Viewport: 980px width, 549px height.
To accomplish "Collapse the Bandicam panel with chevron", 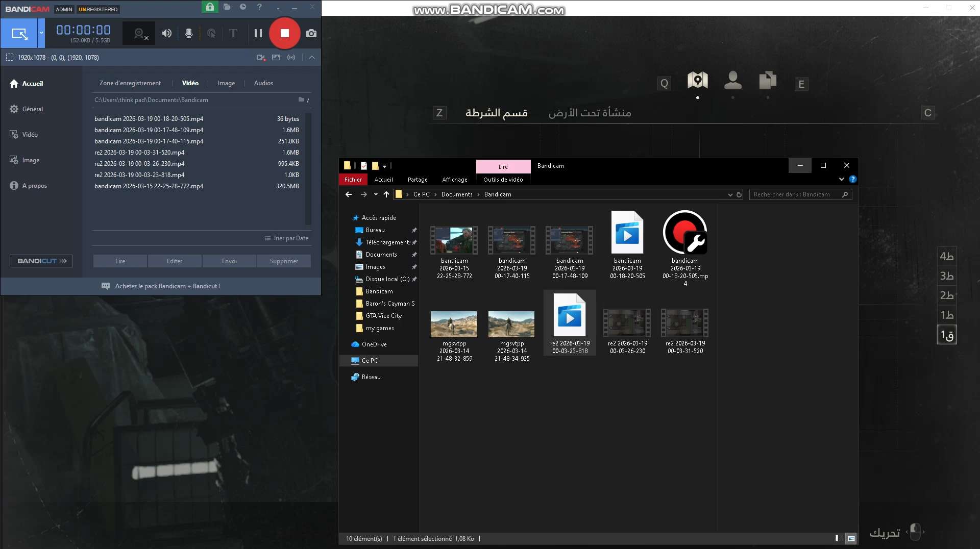I will click(x=311, y=57).
